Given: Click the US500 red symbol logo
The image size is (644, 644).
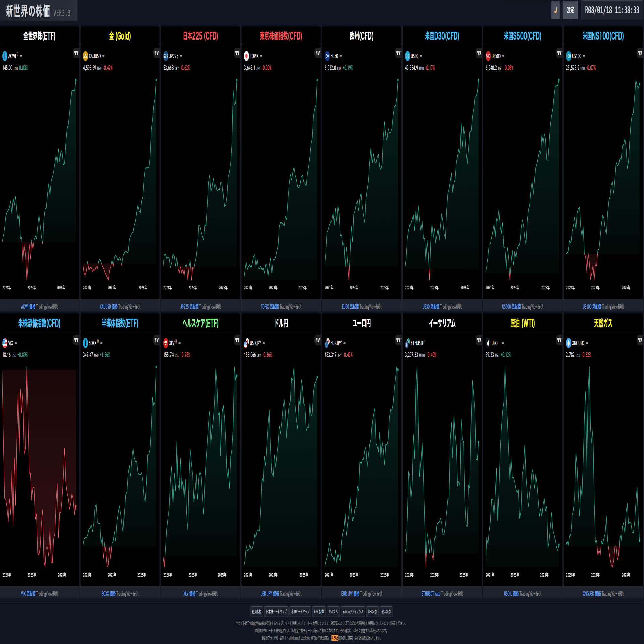Looking at the screenshot, I should [488, 56].
